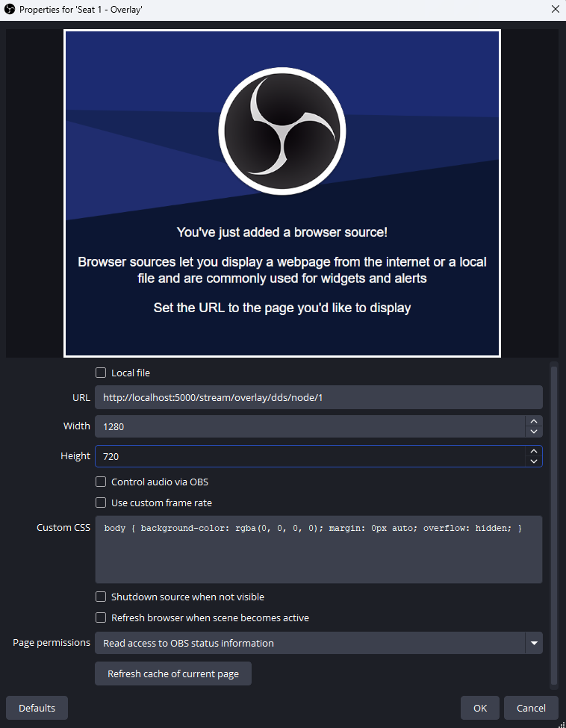This screenshot has width=566, height=728.
Task: Decrease Width with the down arrow
Action: coord(534,432)
